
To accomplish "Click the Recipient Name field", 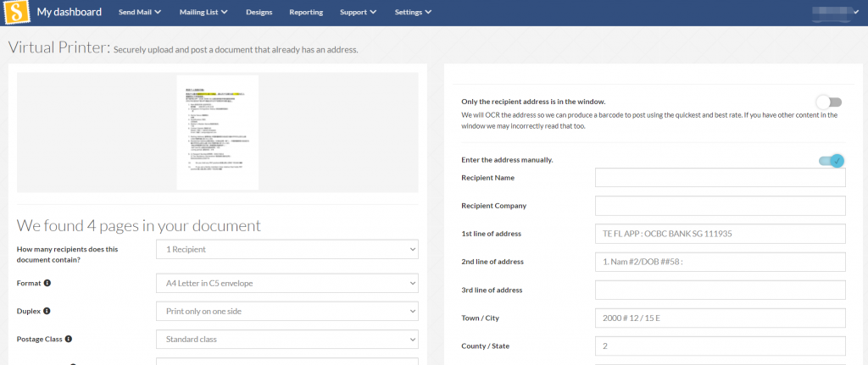I will click(721, 178).
